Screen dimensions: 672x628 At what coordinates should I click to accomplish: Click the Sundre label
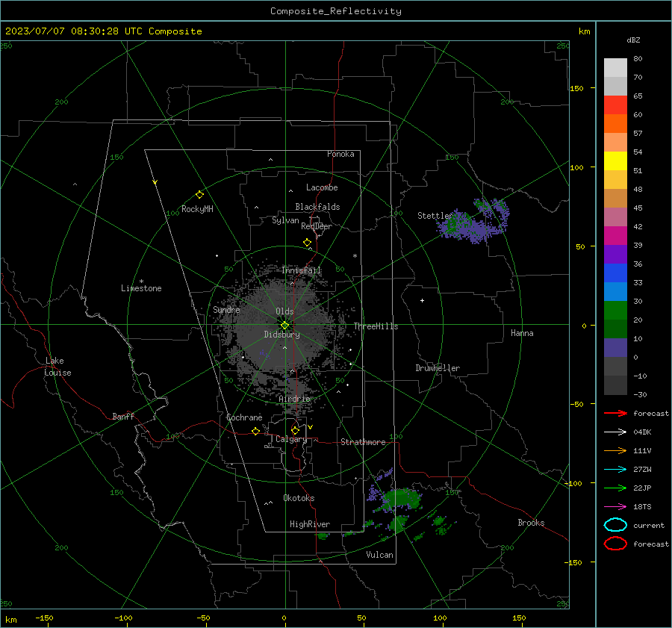coord(226,309)
